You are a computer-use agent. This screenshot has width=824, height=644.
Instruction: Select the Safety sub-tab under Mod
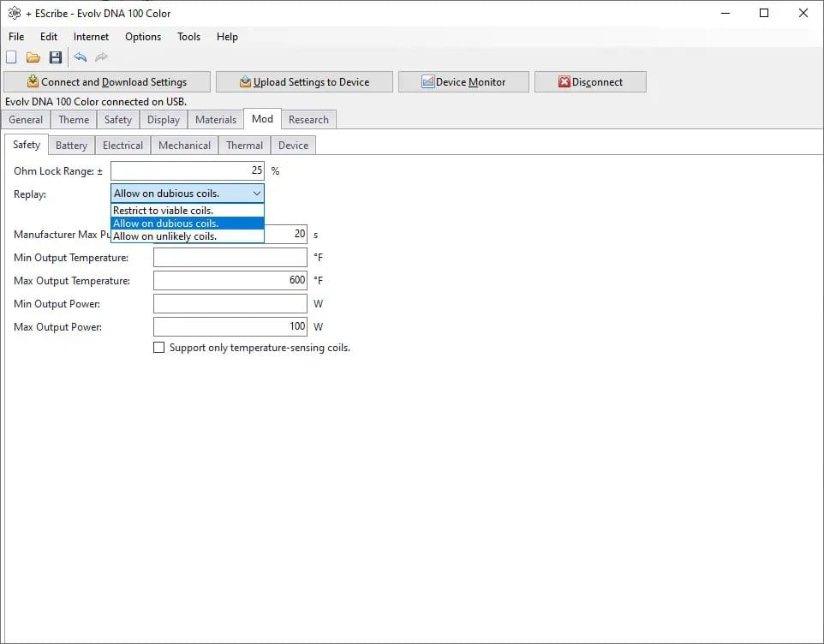(x=27, y=145)
